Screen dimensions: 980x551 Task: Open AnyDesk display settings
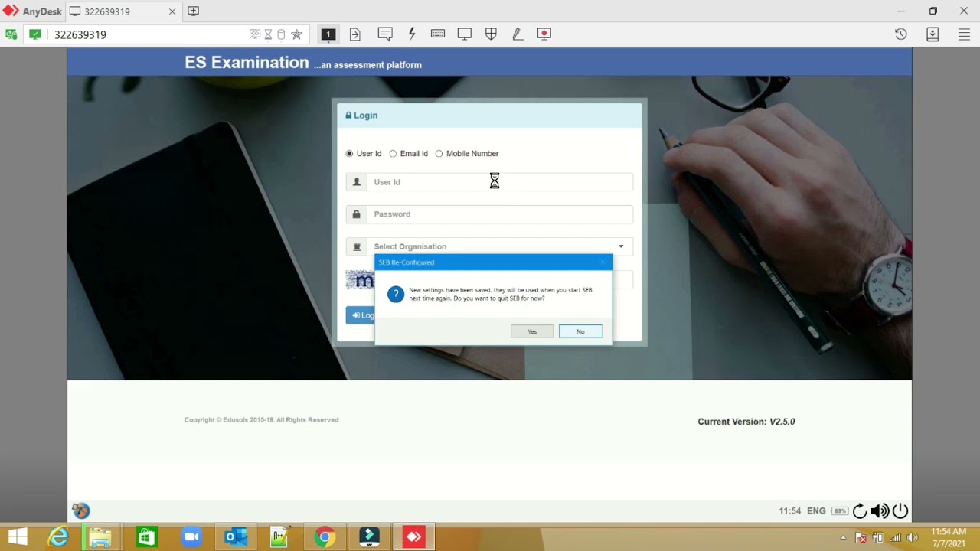click(x=465, y=34)
